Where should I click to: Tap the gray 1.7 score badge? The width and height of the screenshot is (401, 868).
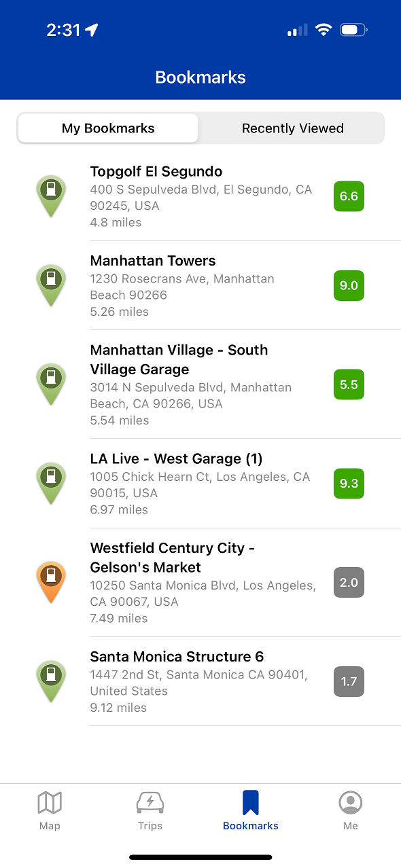click(x=349, y=681)
